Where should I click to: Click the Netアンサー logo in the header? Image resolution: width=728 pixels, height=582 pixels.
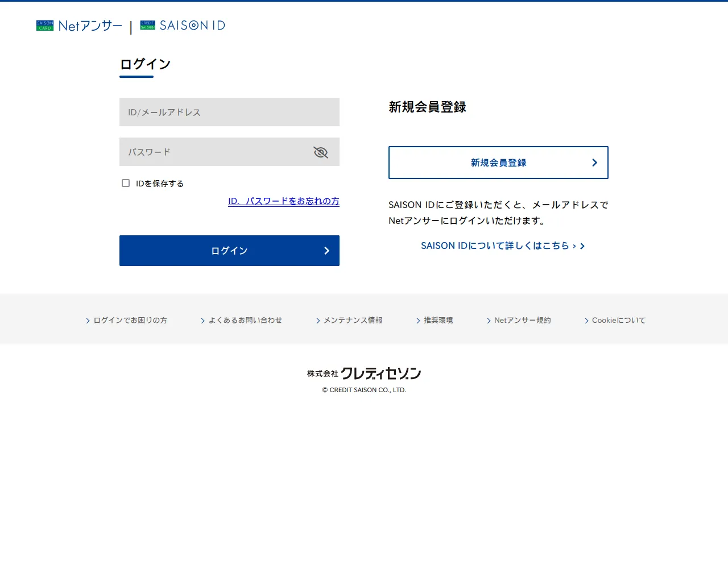click(x=79, y=26)
